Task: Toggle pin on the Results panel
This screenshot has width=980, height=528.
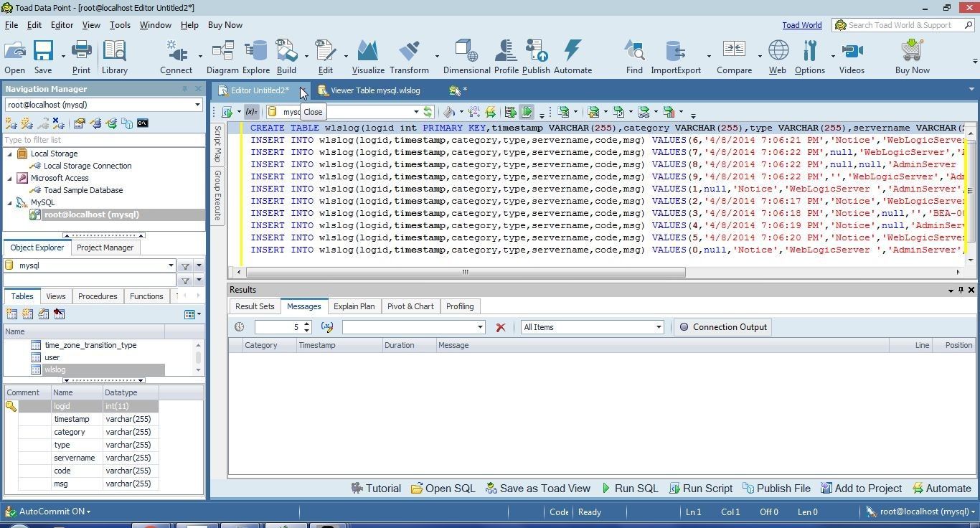Action: click(x=961, y=290)
